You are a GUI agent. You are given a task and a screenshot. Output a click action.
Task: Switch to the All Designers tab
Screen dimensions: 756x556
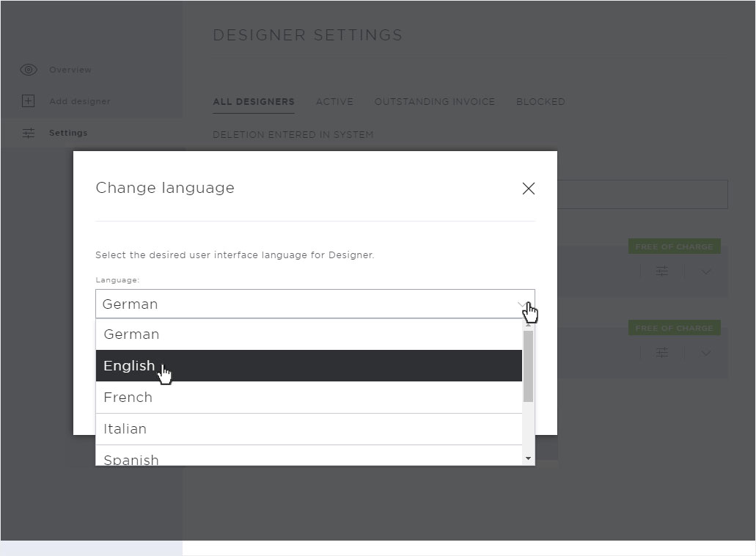click(254, 102)
